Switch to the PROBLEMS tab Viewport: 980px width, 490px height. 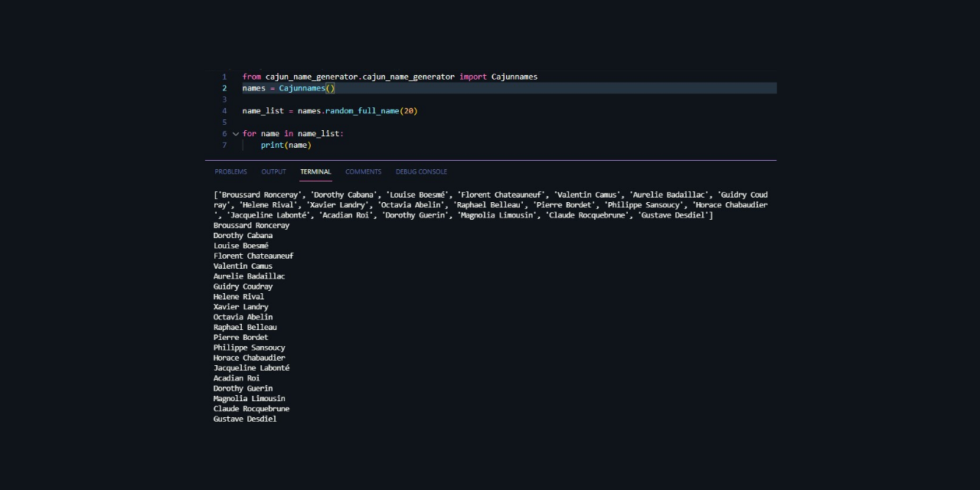230,171
